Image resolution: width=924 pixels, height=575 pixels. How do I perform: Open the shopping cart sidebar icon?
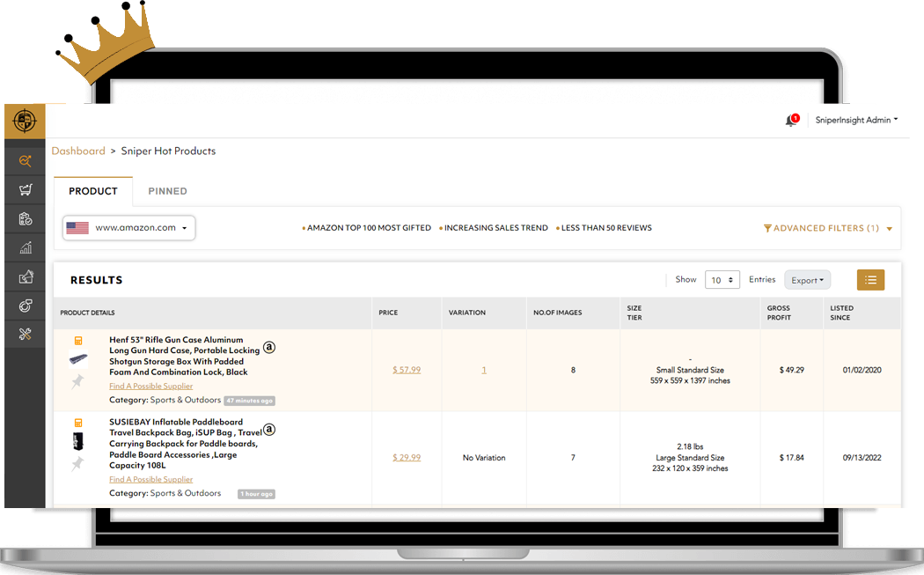[25, 190]
